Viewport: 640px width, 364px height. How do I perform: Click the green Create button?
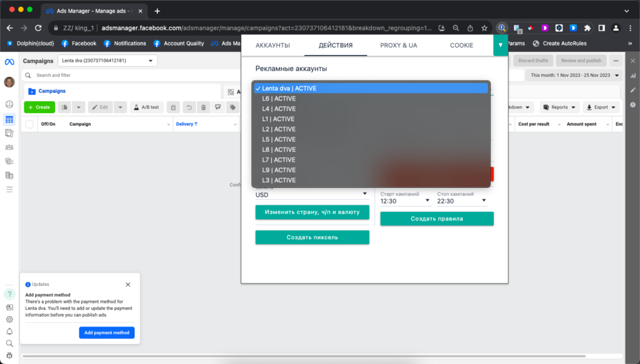pyautogui.click(x=39, y=107)
